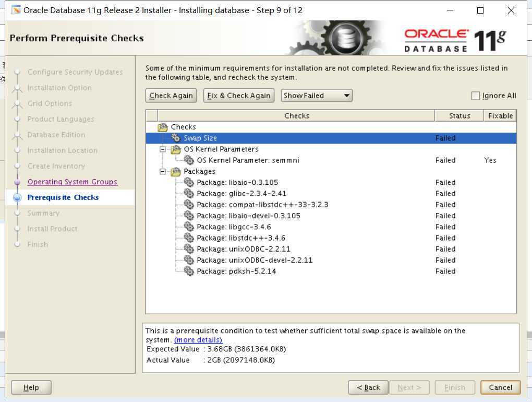Select Package: compat-libstdc++-33-3.2.3 row
532x402 pixels.
331,205
